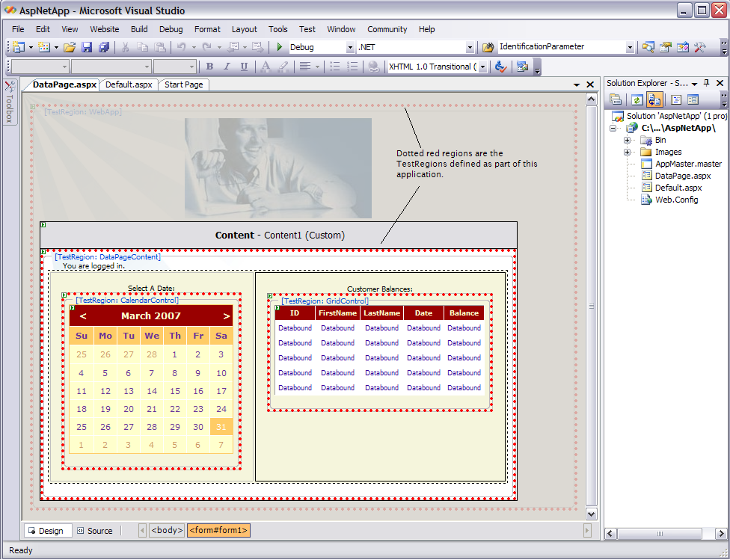Click the smart tag glyph on Content1 header
The height and width of the screenshot is (560, 730).
(x=43, y=225)
